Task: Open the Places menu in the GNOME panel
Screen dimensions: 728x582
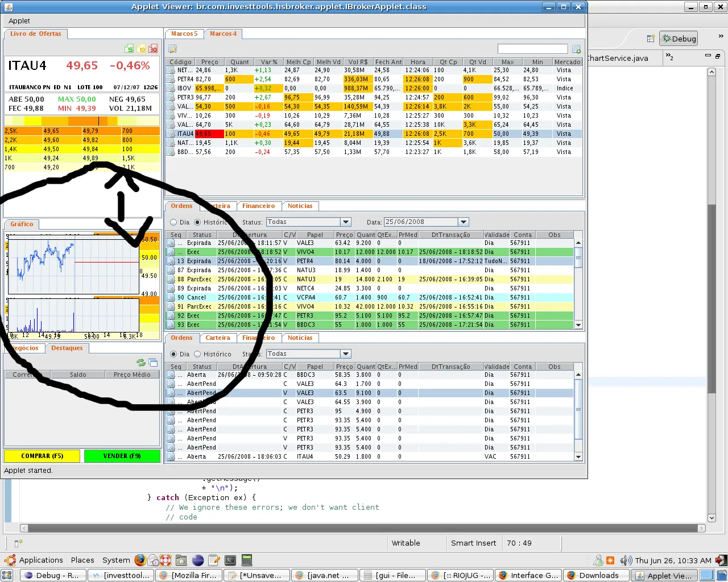Action: [x=82, y=560]
